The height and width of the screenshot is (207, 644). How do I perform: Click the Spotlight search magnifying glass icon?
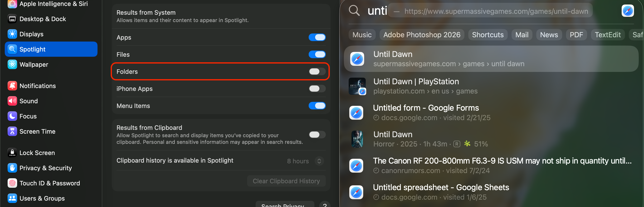click(354, 11)
